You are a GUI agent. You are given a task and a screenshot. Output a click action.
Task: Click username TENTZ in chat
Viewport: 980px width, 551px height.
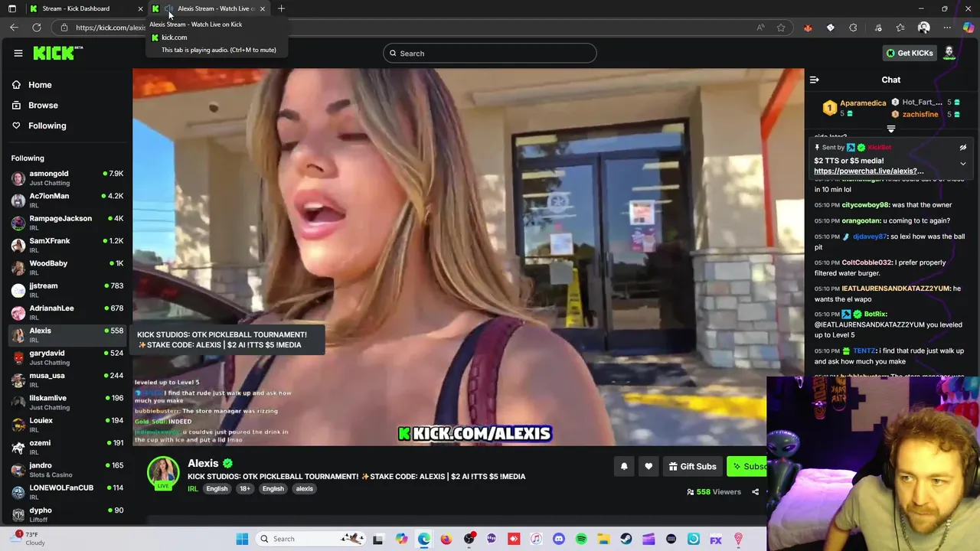[x=864, y=351]
